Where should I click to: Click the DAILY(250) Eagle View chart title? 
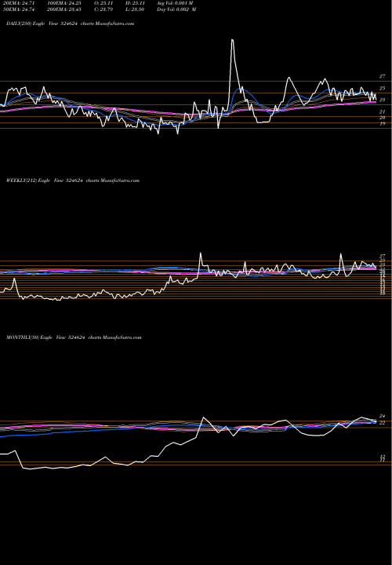pyautogui.click(x=71, y=24)
